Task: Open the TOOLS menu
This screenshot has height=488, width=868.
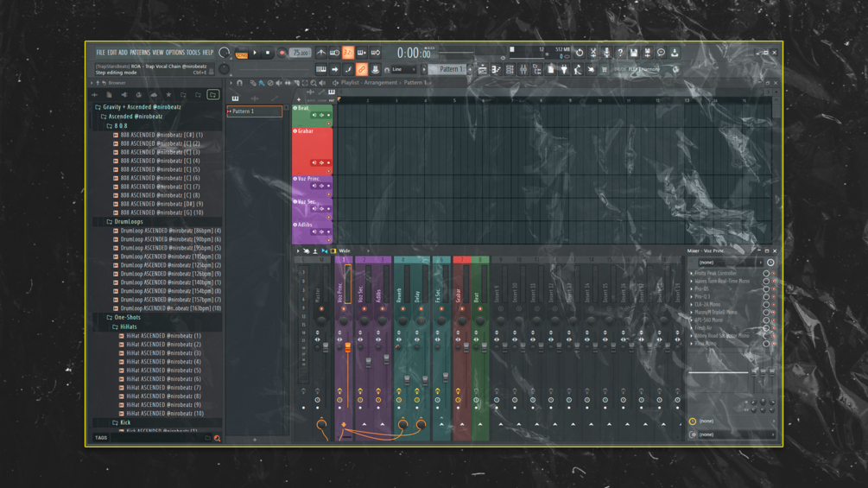Action: pos(193,53)
